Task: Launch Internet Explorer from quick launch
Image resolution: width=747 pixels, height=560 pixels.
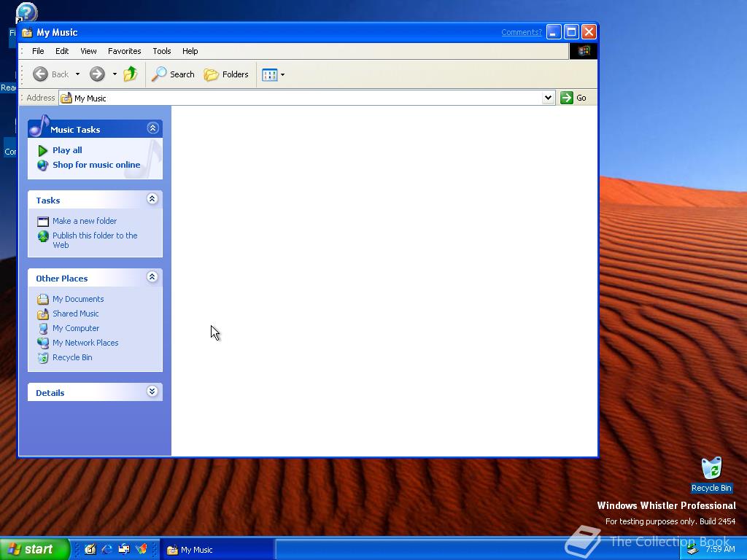Action: (107, 549)
